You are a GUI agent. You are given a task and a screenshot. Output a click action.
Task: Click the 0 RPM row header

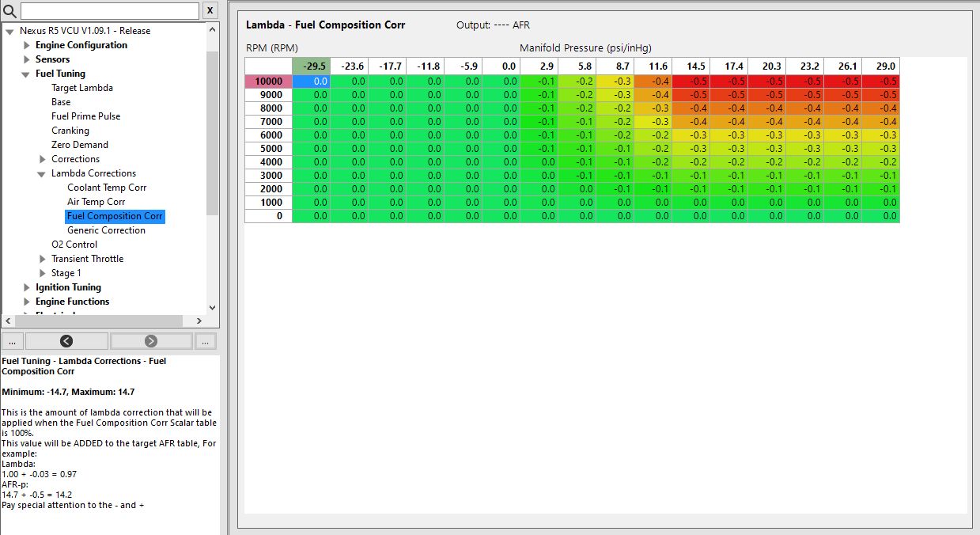268,216
